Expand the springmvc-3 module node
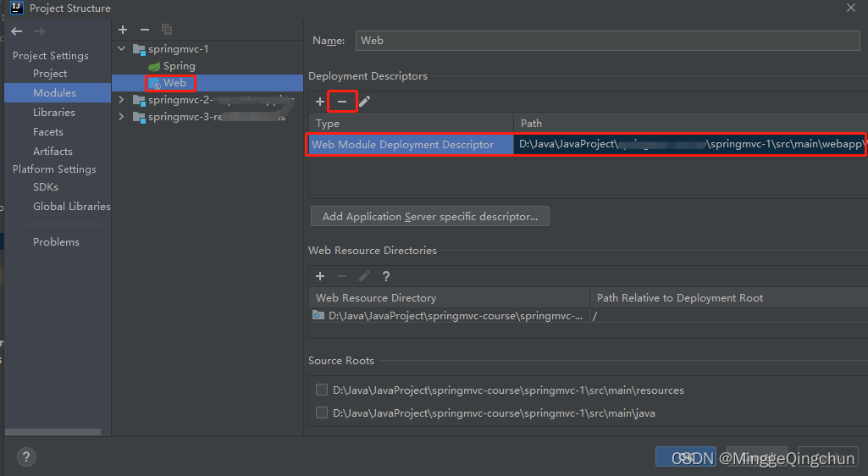Viewport: 868px width, 476px height. pos(122,117)
